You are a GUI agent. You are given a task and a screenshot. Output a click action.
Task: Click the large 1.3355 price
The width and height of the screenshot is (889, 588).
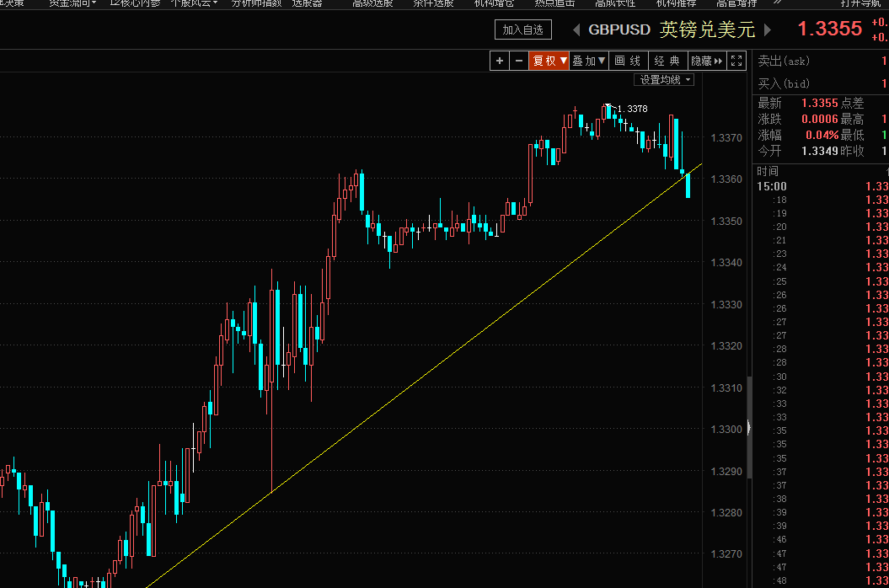[829, 29]
